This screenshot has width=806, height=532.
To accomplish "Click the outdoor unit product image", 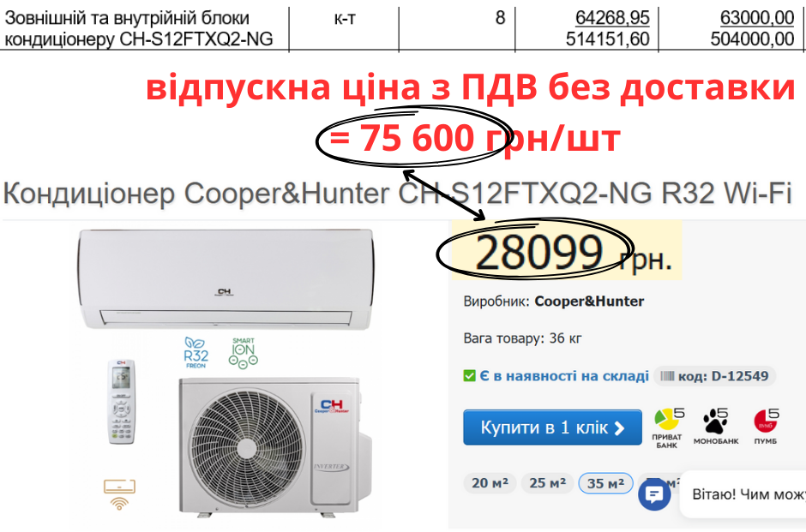I will click(274, 445).
